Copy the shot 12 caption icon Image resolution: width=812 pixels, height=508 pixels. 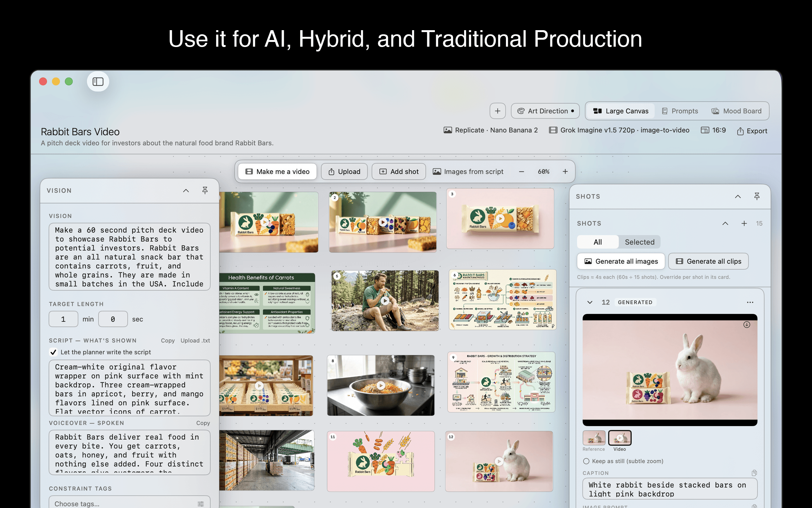click(x=754, y=473)
